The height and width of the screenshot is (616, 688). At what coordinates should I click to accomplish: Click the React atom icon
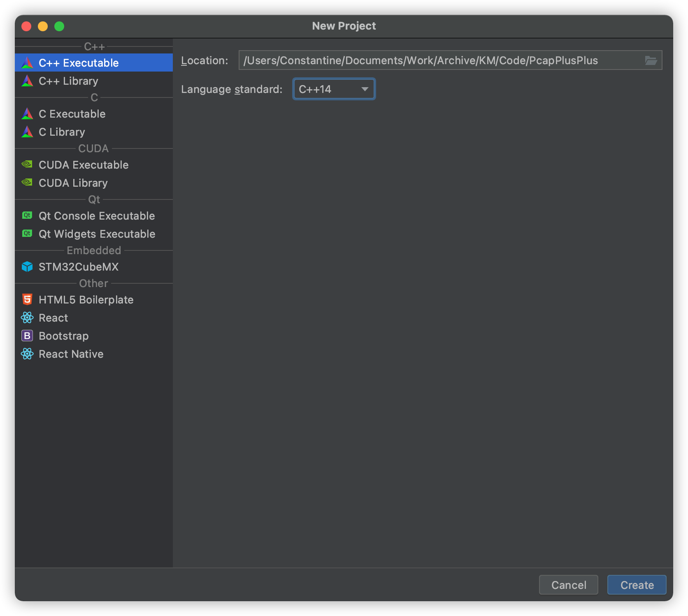click(27, 318)
